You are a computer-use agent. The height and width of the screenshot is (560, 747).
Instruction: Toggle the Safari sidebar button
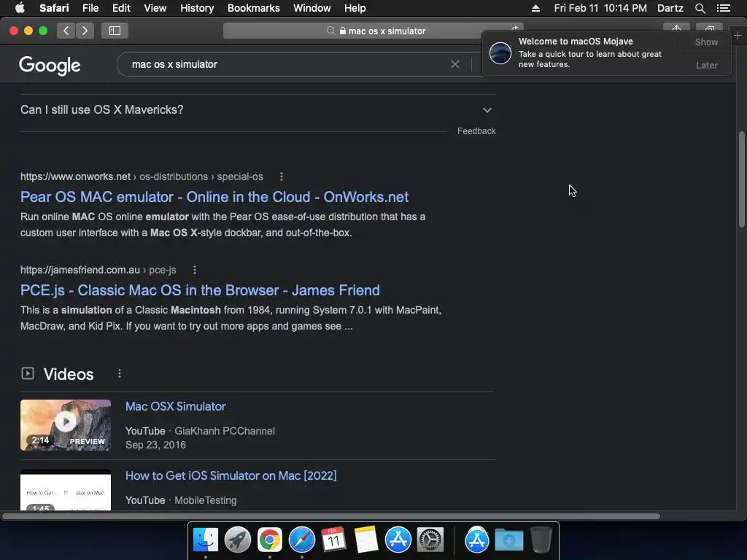tap(115, 31)
